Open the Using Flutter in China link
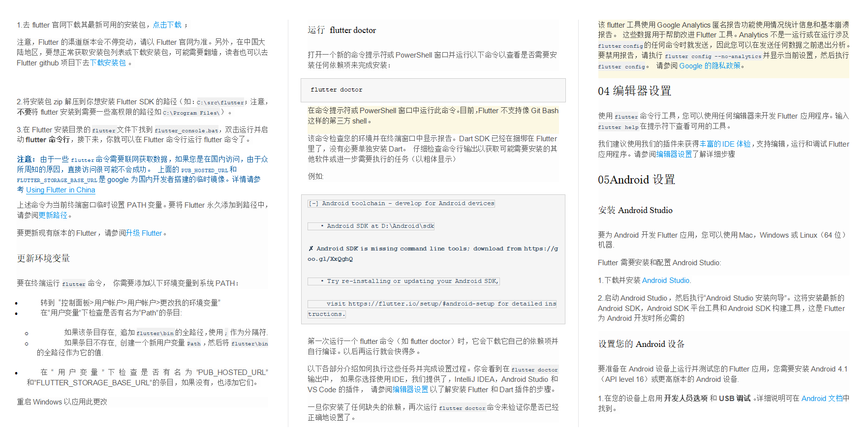Screen dimensions: 868x435 point(61,190)
